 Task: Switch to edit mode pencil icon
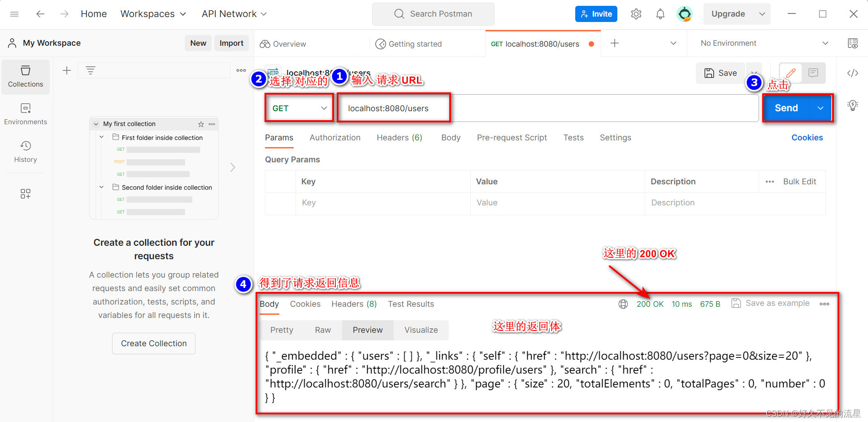coord(791,73)
